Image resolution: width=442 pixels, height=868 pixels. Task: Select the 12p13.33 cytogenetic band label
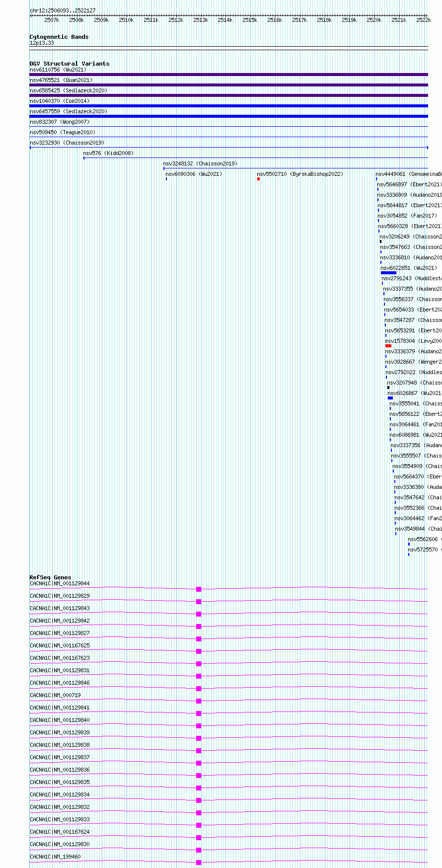[42, 43]
